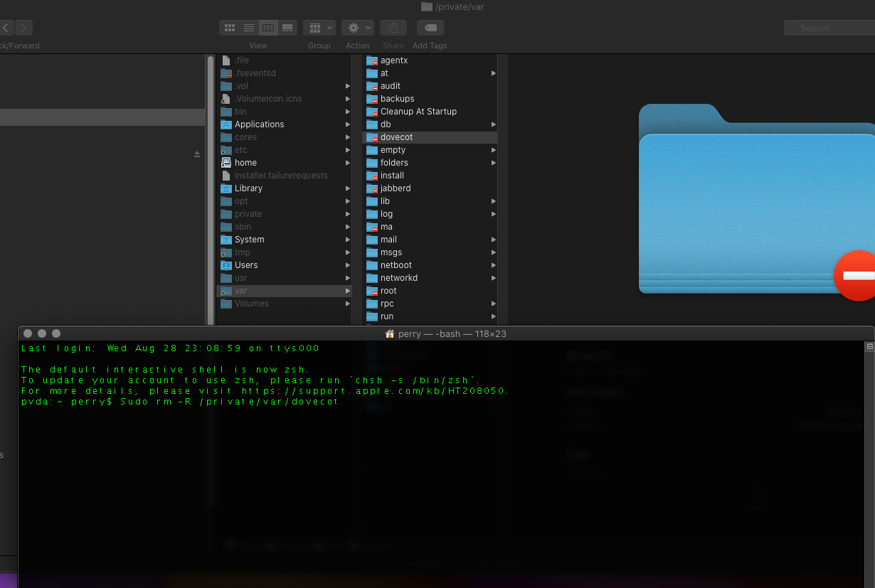Viewport: 875px width, 588px height.
Task: Expand the mail folder arrow
Action: point(493,240)
